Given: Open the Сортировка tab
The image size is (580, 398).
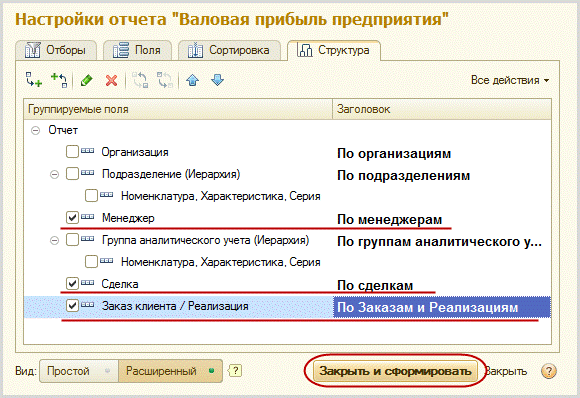Looking at the screenshot, I should tap(229, 50).
